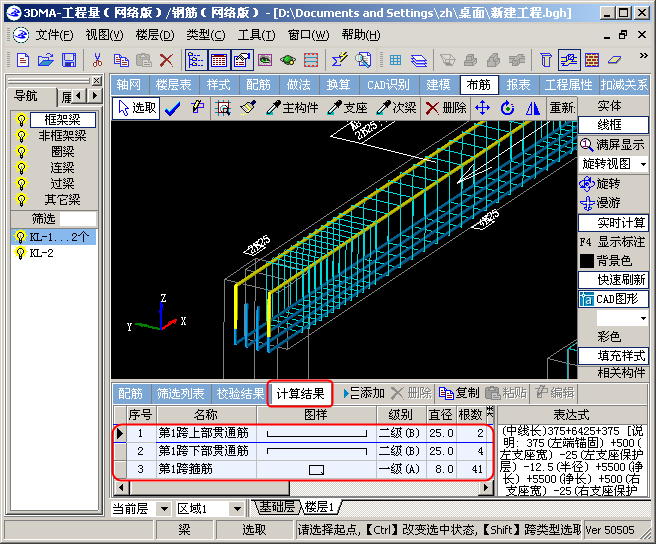Click the Copy icon in toolbar
656x544 pixels.
pos(121,60)
